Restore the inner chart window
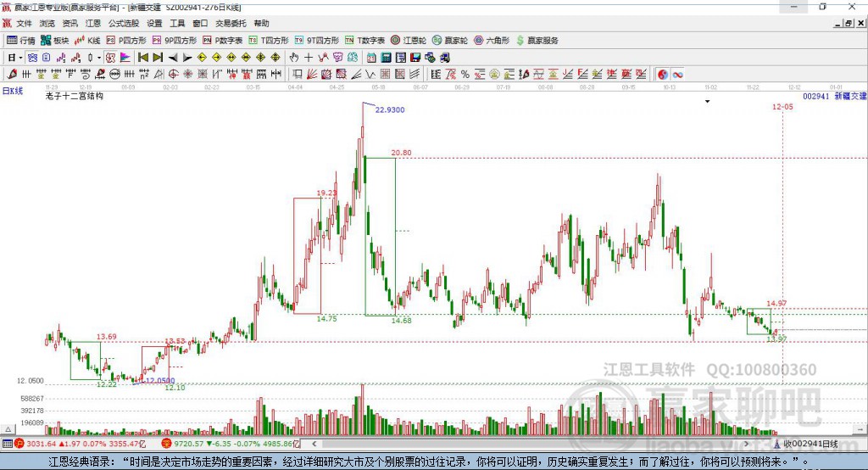 click(849, 23)
